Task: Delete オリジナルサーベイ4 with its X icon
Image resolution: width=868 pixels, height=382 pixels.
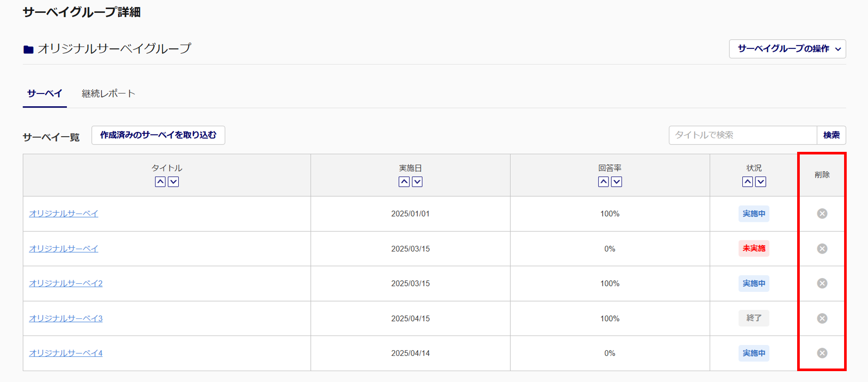Action: click(x=821, y=353)
